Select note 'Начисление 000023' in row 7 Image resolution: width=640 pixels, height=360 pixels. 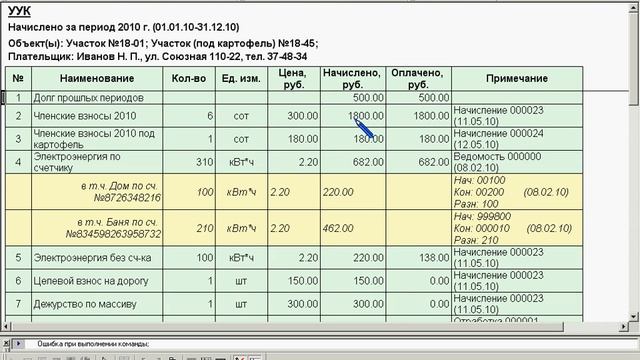[517, 304]
